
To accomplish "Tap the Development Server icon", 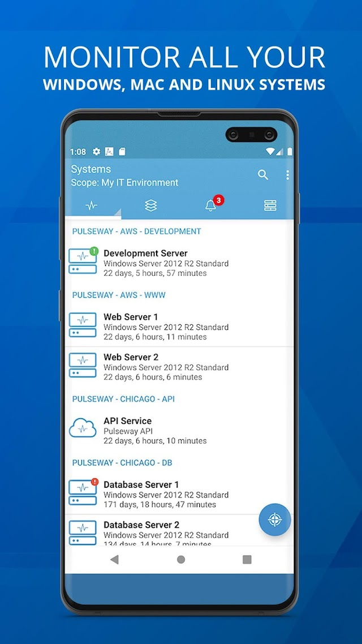I will pos(83,261).
